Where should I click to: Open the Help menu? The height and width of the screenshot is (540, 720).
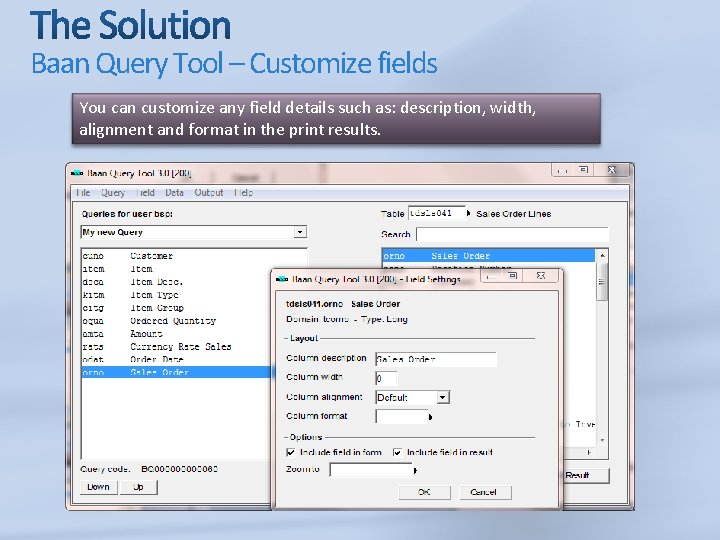tap(243, 192)
